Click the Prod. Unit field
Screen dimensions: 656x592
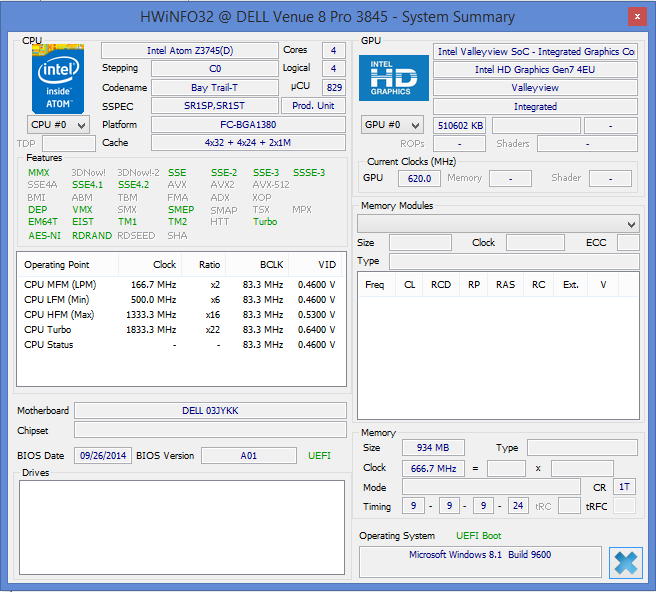point(313,106)
